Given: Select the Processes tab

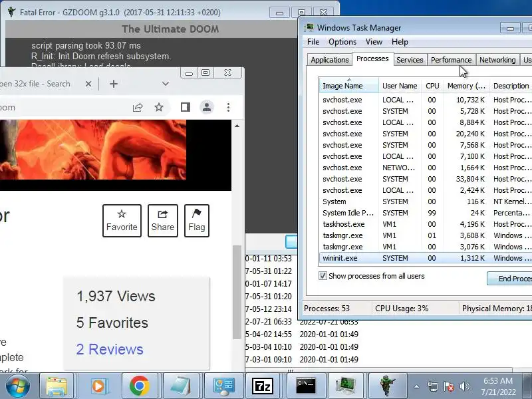Looking at the screenshot, I should click(372, 59).
